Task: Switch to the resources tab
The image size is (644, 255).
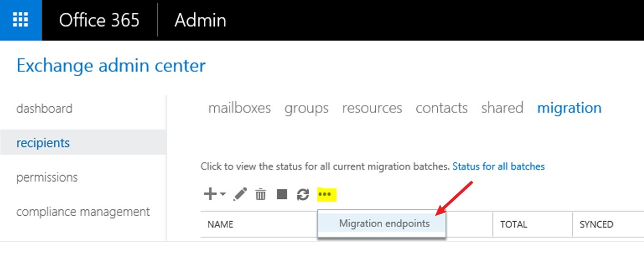Action: coord(372,108)
